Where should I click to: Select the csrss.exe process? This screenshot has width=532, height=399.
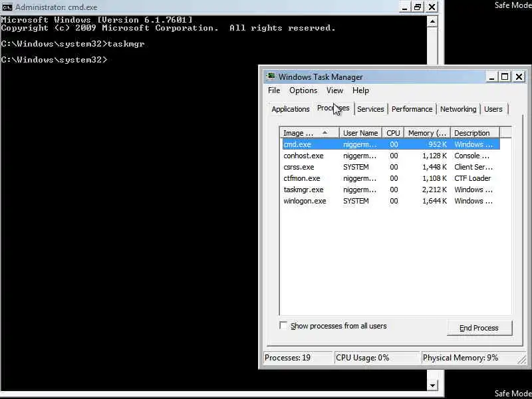391,167
